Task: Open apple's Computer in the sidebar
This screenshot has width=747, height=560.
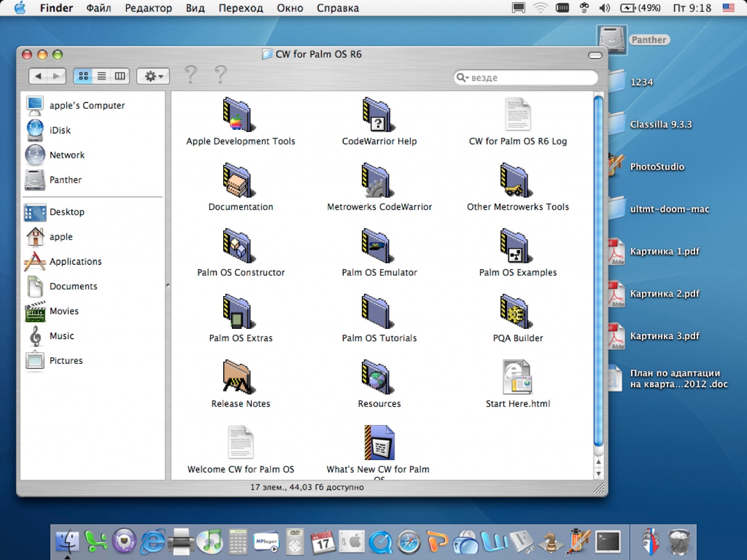Action: tap(75, 106)
